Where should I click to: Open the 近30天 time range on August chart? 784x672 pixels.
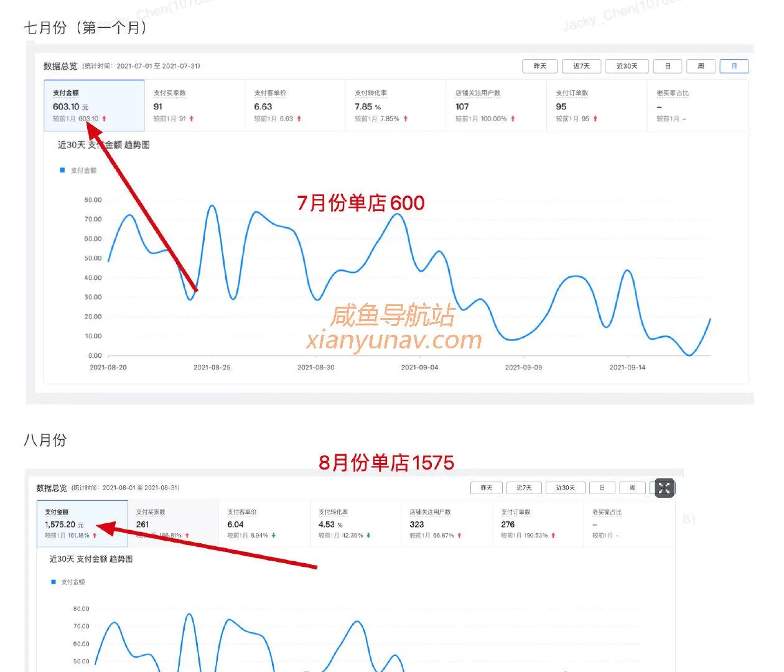[566, 488]
